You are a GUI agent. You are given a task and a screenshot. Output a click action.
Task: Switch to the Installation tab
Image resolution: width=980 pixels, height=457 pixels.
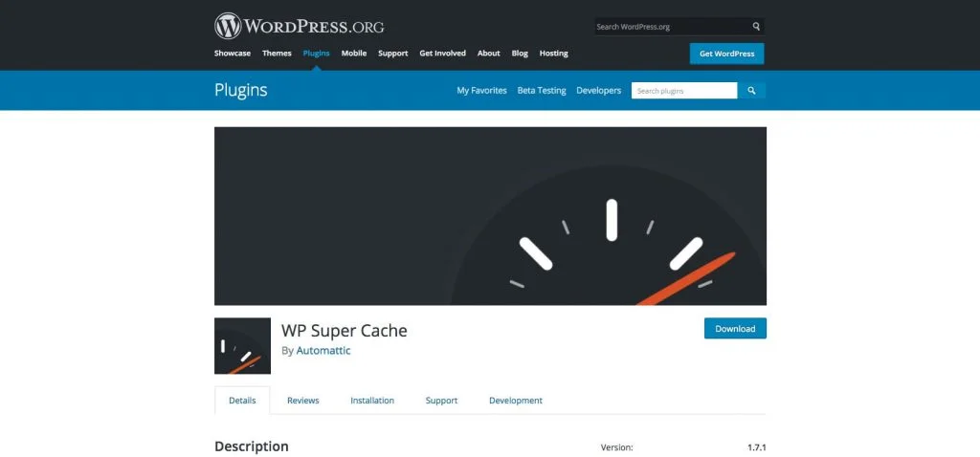[x=372, y=401]
